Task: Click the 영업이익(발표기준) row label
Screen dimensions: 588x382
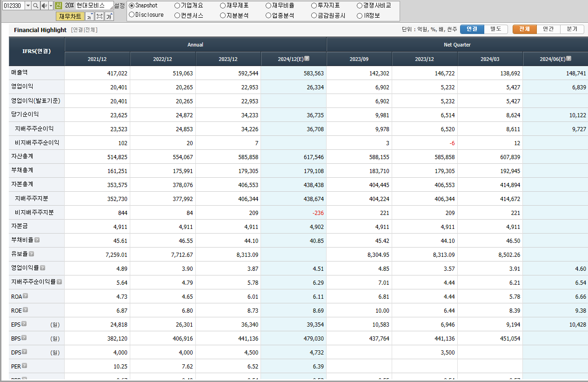Action: [36, 101]
